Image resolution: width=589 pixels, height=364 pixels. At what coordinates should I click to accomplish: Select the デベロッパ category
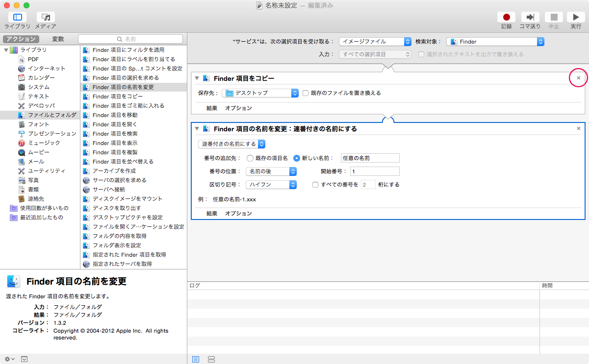(41, 106)
